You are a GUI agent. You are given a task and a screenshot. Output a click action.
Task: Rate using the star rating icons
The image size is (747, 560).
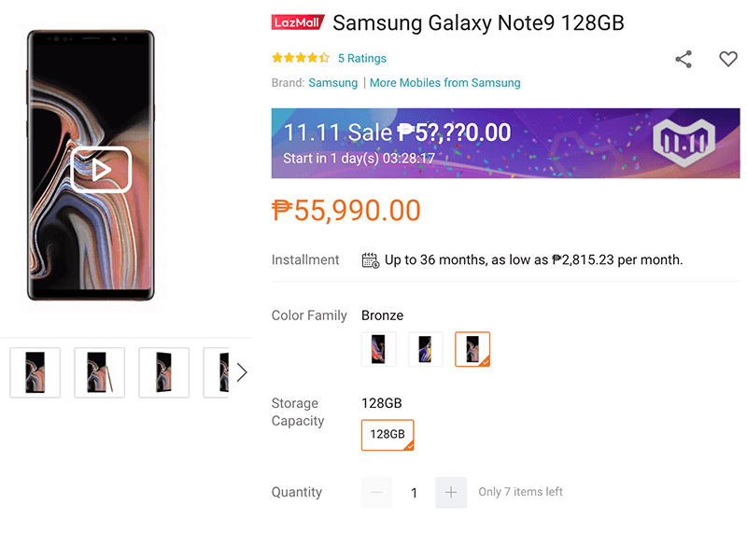300,58
